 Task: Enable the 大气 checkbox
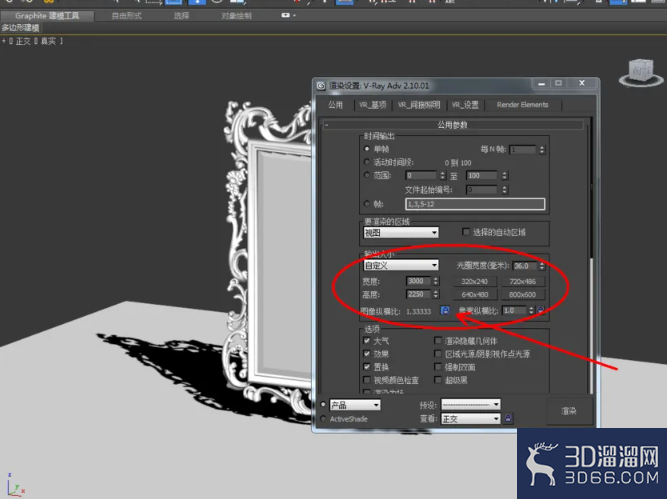pos(367,340)
